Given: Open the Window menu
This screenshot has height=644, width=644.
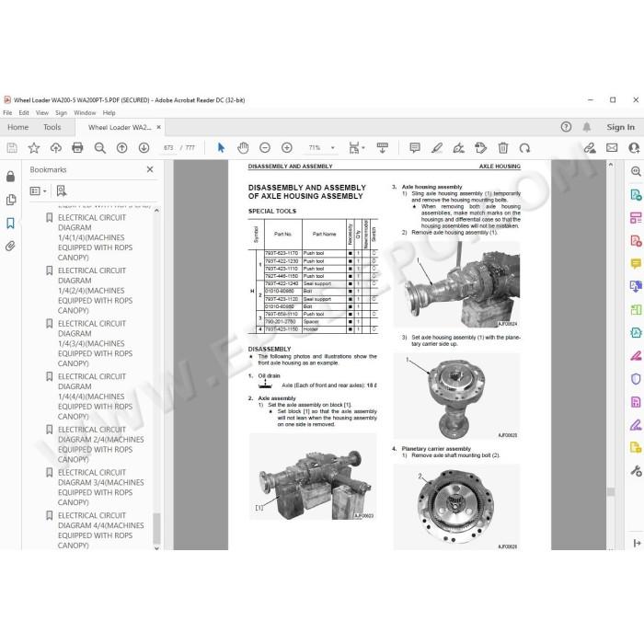Looking at the screenshot, I should pos(85,112).
